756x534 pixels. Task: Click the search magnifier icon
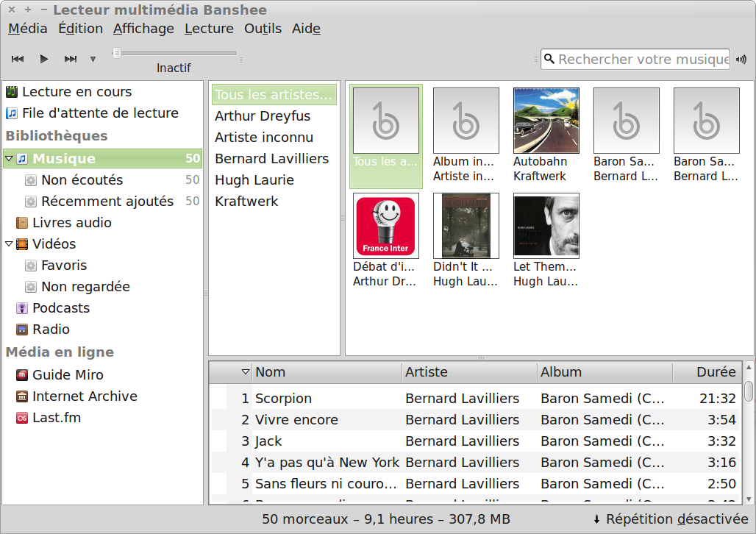point(549,59)
